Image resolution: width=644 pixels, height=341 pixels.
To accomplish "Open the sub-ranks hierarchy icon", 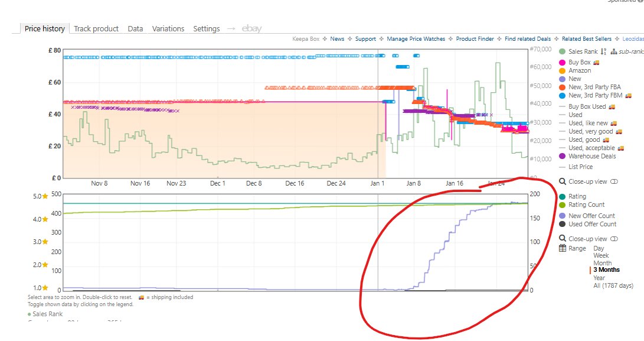I will tap(614, 51).
